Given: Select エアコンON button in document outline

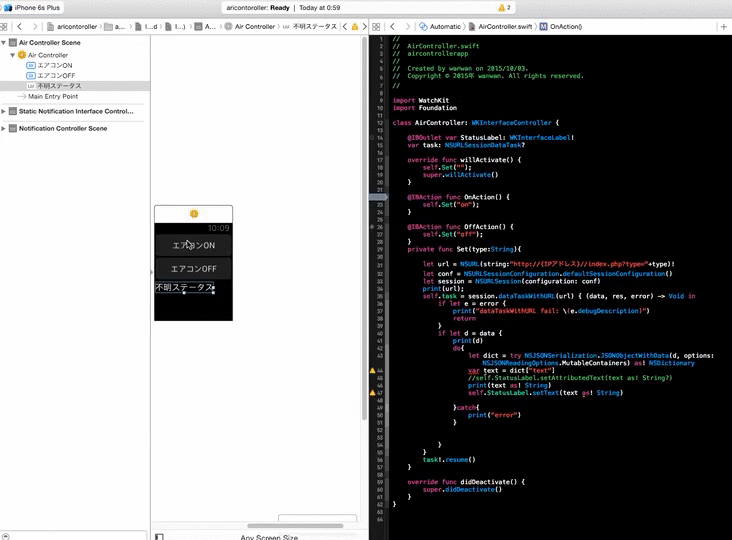Looking at the screenshot, I should point(49,65).
